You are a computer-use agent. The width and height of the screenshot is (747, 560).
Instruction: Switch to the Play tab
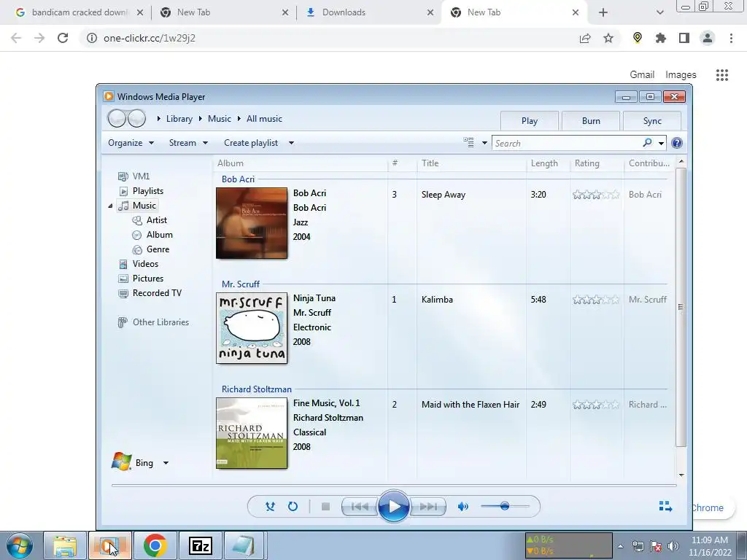530,121
